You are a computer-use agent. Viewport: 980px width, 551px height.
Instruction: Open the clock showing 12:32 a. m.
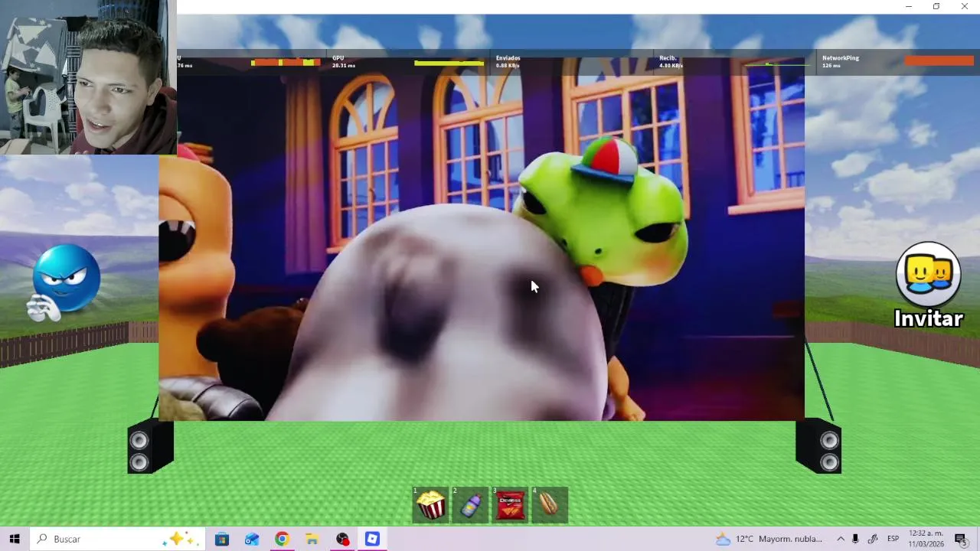(926, 539)
